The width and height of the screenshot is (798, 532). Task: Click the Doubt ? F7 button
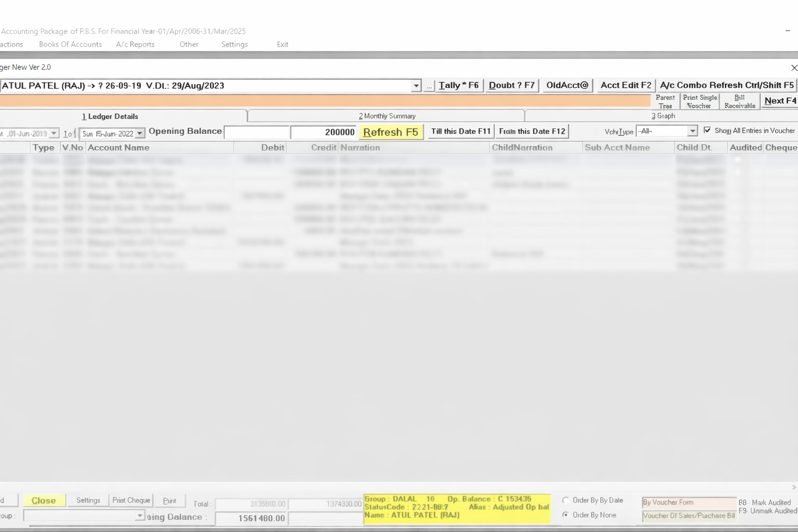tap(512, 85)
